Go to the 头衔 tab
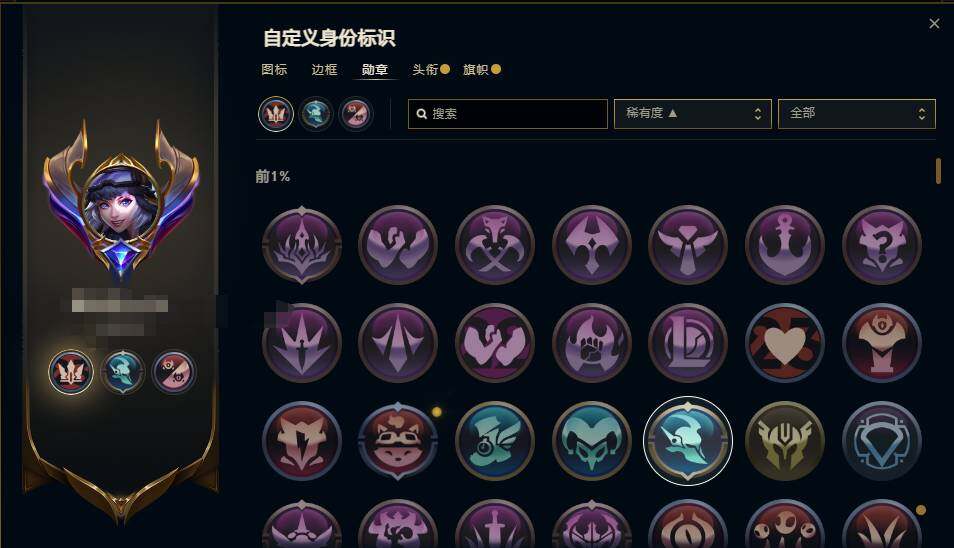954x548 pixels. click(425, 70)
